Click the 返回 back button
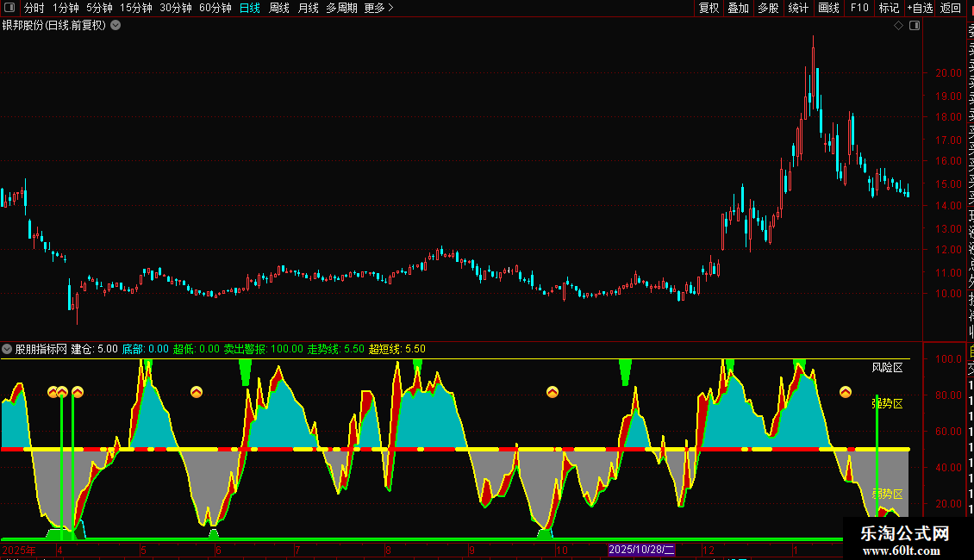The width and height of the screenshot is (974, 560). pyautogui.click(x=951, y=8)
